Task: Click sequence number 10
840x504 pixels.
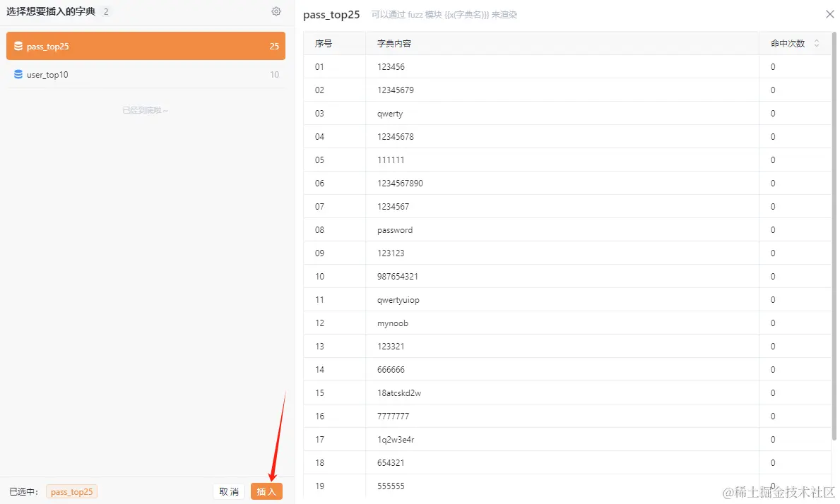Action: point(319,277)
